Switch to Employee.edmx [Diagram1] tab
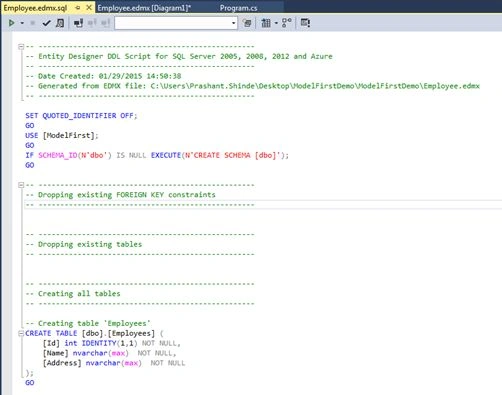502x395 pixels. click(x=144, y=8)
